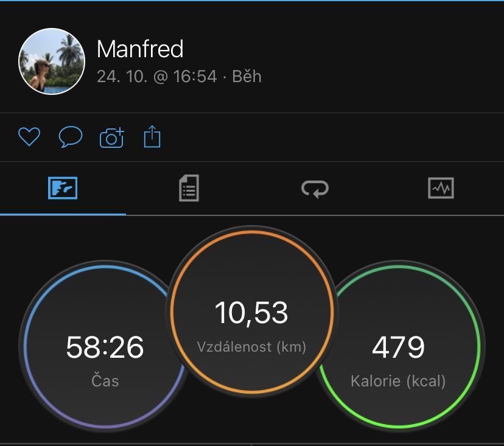Switch to the stats details tab
The width and height of the screenshot is (504, 446).
pyautogui.click(x=189, y=188)
